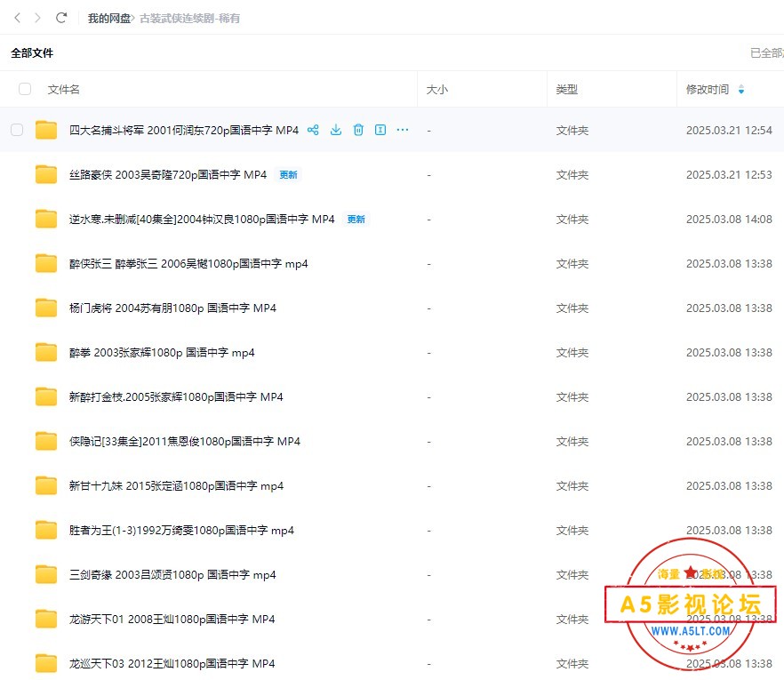Screen dimensions: 784x680
Task: Click 更新 badge on 丝路豪侠 row
Action: click(x=289, y=174)
